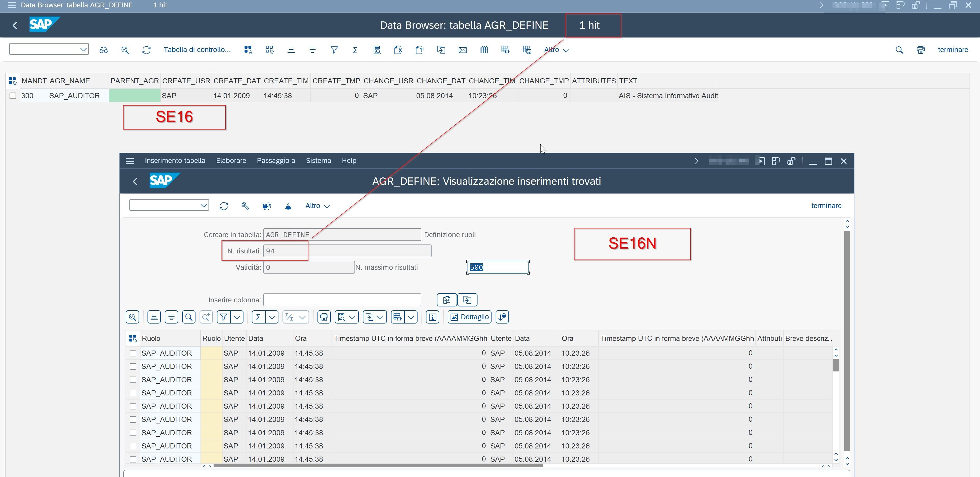Click the Select All icon in SE16 toolbar

coord(248,50)
